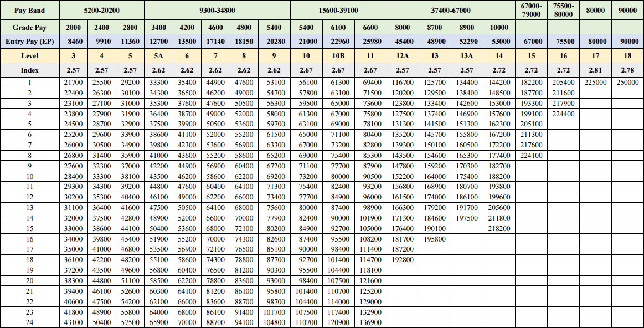Click the 144200 cell under level 14
644x328 pixels.
point(499,82)
